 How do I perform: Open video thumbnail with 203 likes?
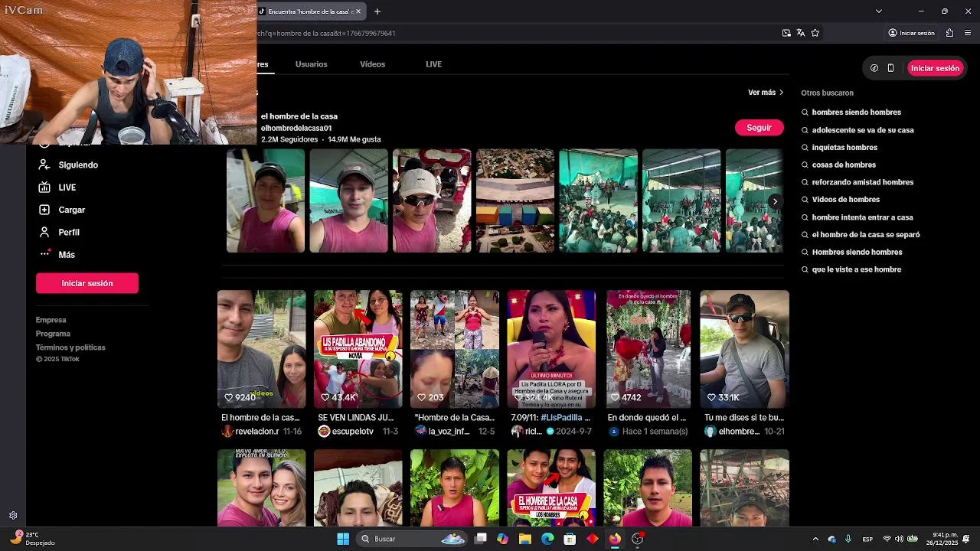click(x=454, y=349)
